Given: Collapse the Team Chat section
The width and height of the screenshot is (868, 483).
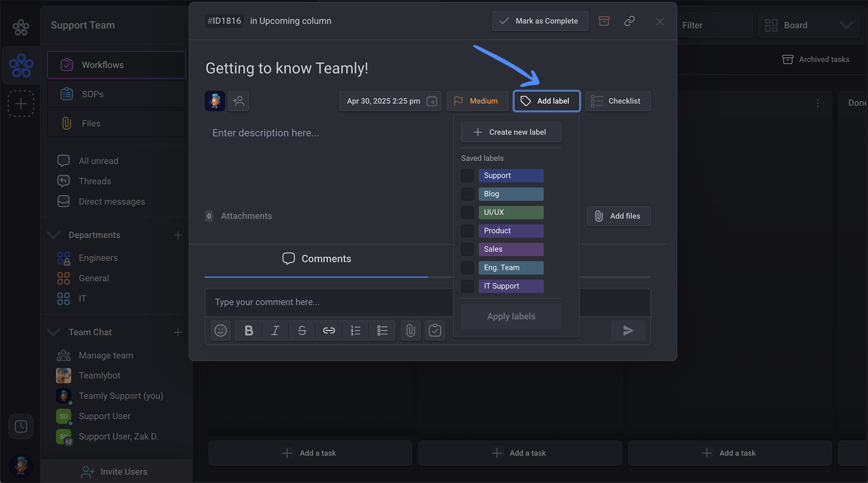Looking at the screenshot, I should coord(53,332).
